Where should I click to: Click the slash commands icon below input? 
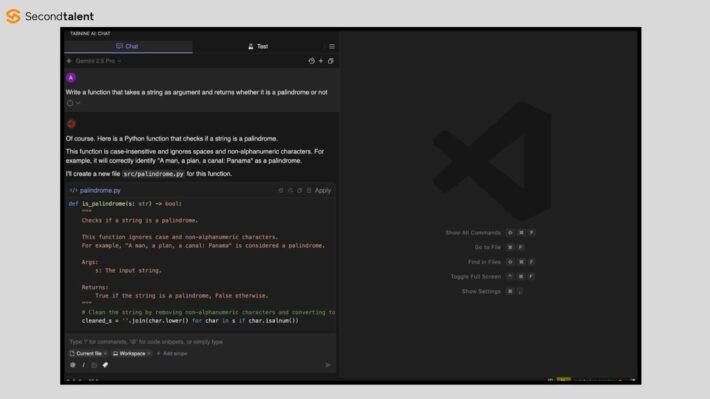tap(84, 365)
